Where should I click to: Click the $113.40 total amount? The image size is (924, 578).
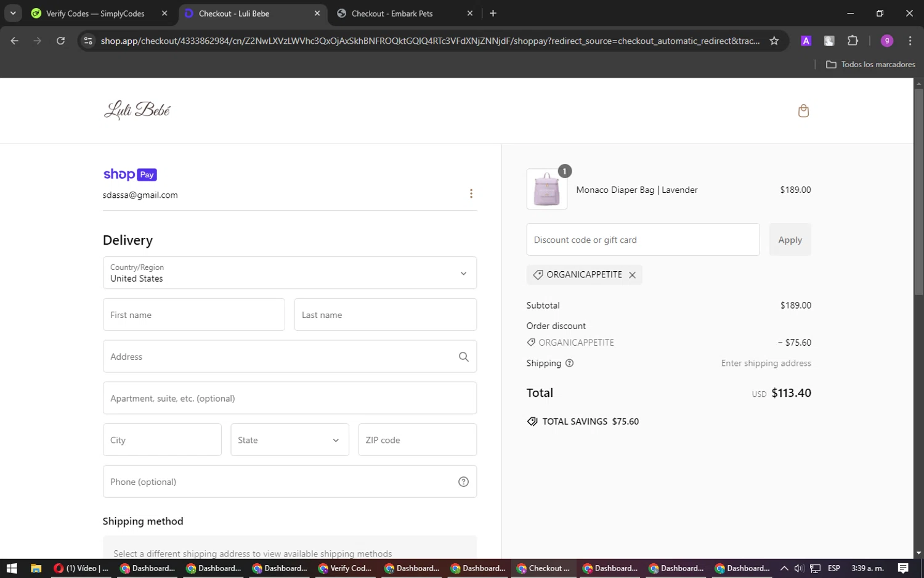click(791, 393)
